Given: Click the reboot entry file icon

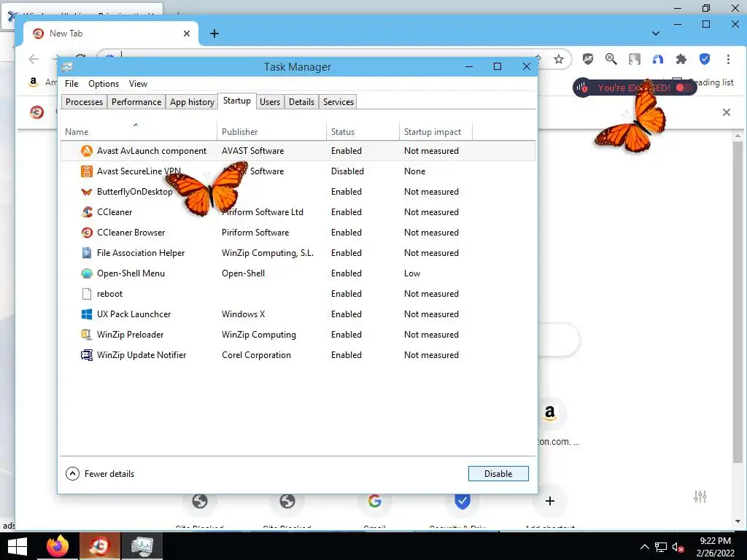Looking at the screenshot, I should click(x=87, y=294).
